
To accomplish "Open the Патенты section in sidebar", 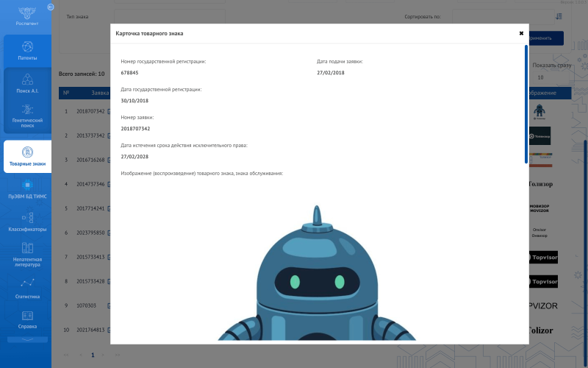I will click(27, 50).
